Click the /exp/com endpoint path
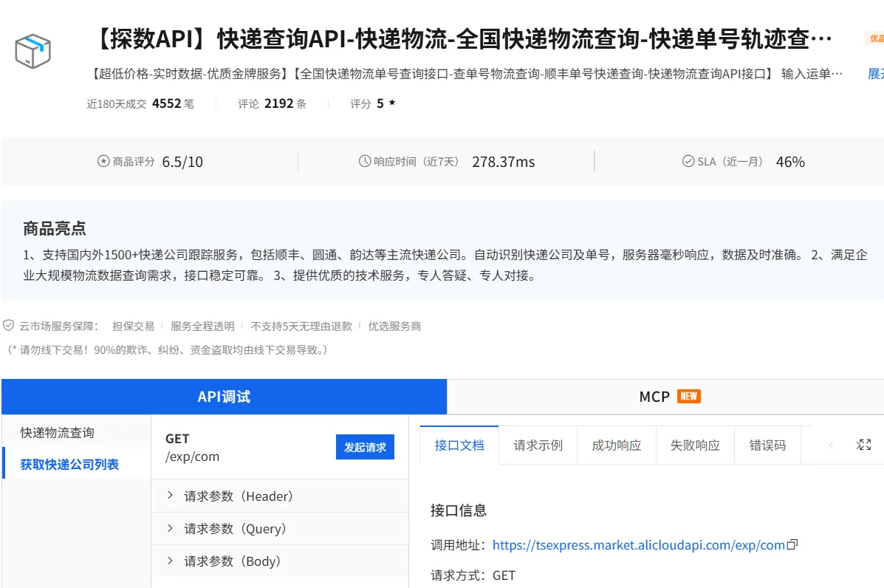Image resolution: width=884 pixels, height=588 pixels. click(x=192, y=456)
